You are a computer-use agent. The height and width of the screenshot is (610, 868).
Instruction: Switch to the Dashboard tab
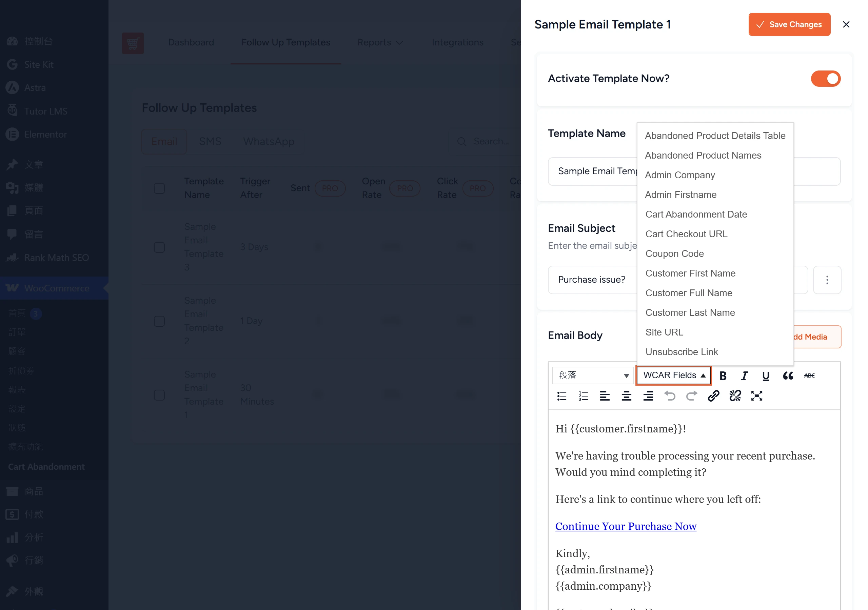[191, 42]
